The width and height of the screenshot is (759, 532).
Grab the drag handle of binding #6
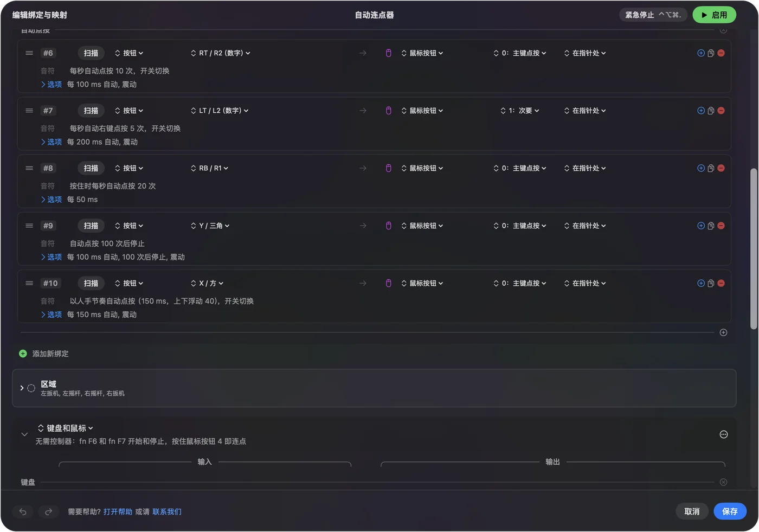point(29,53)
